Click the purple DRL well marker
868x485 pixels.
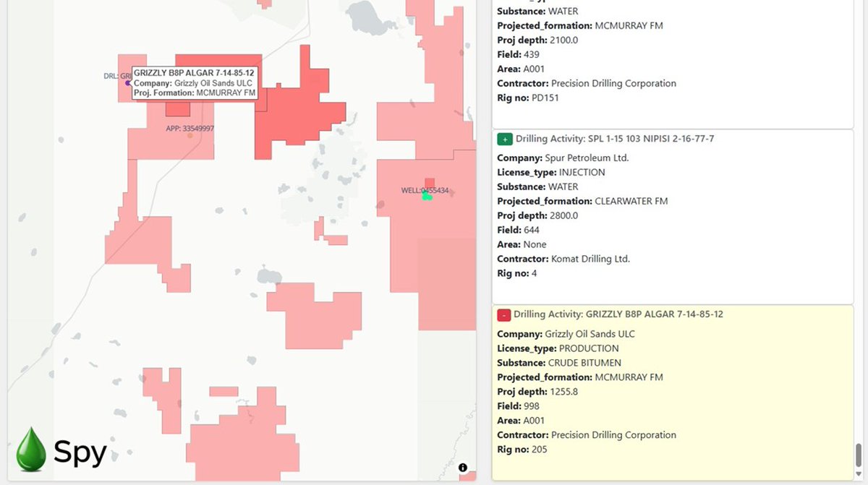click(x=129, y=83)
